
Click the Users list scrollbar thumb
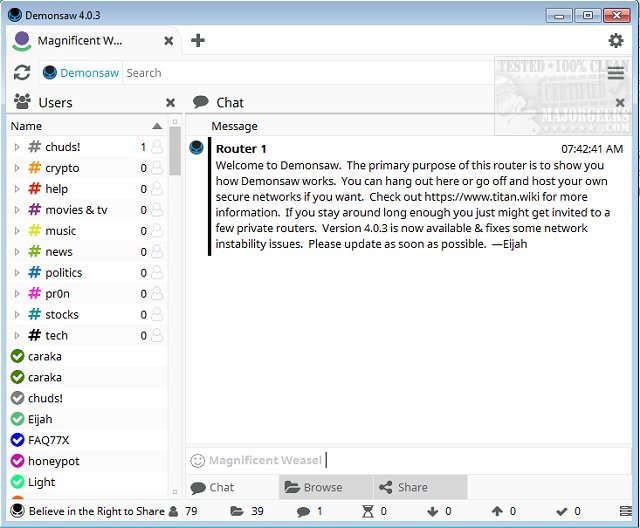click(175, 151)
